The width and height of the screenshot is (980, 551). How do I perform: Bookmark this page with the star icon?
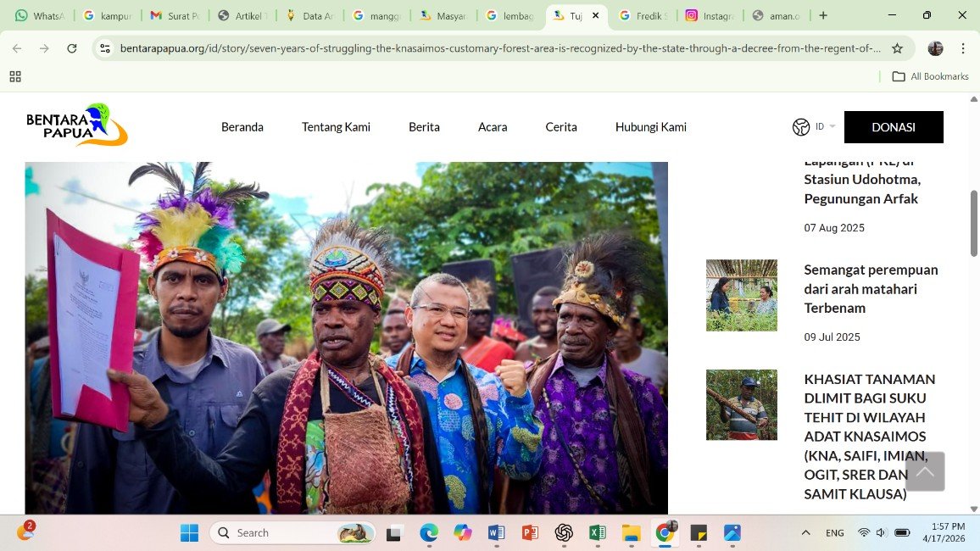[x=897, y=48]
